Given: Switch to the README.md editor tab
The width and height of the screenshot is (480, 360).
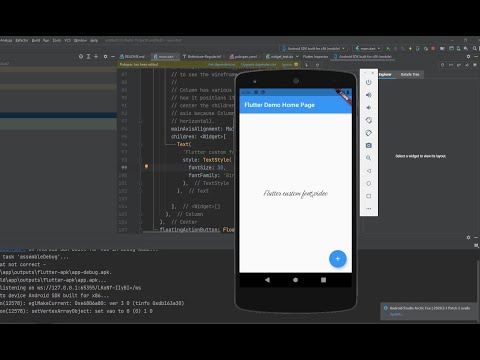Looking at the screenshot, I should (133, 57).
